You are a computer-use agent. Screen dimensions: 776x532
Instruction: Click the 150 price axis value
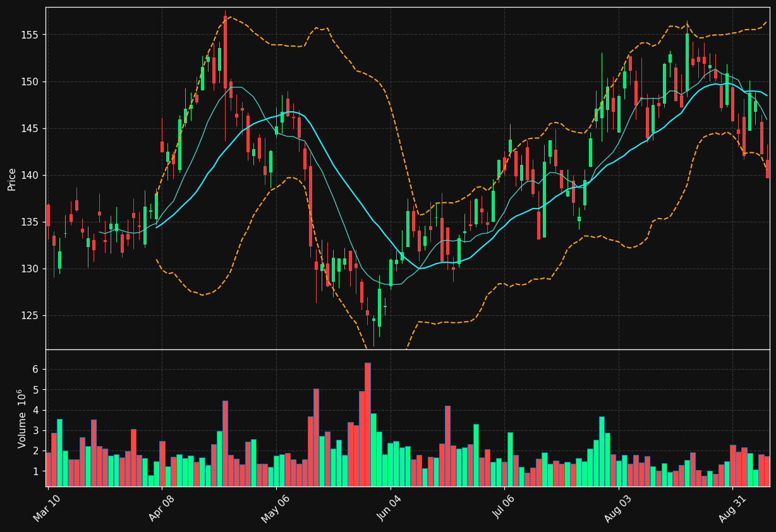coord(31,82)
